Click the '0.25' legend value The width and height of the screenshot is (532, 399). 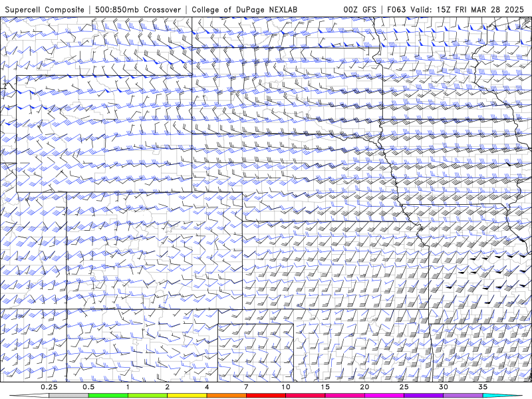(x=49, y=387)
